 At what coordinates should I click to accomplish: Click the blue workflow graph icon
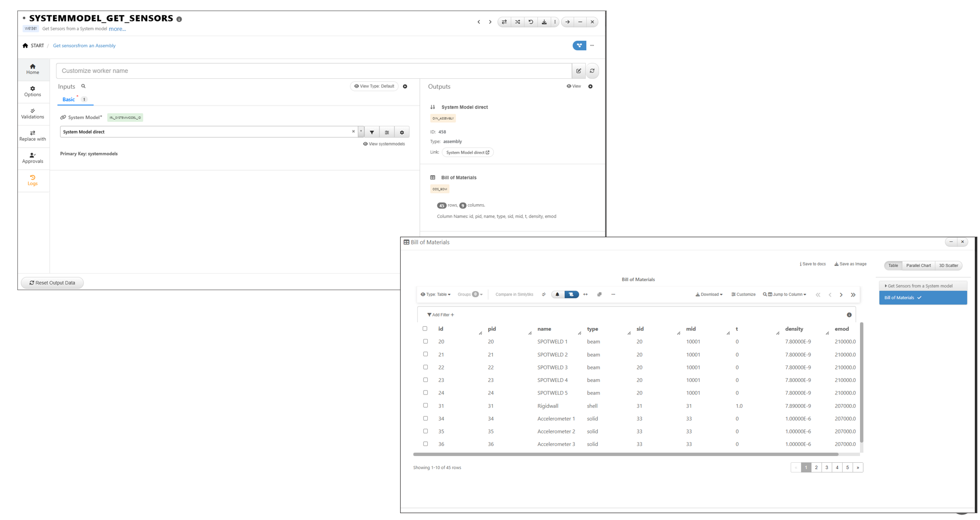pos(579,46)
